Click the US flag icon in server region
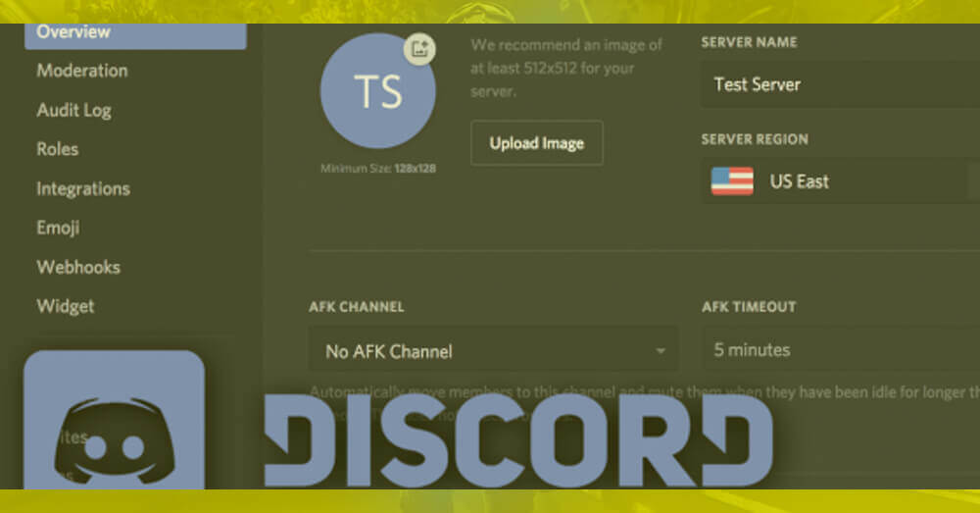The height and width of the screenshot is (513, 980). click(x=732, y=181)
